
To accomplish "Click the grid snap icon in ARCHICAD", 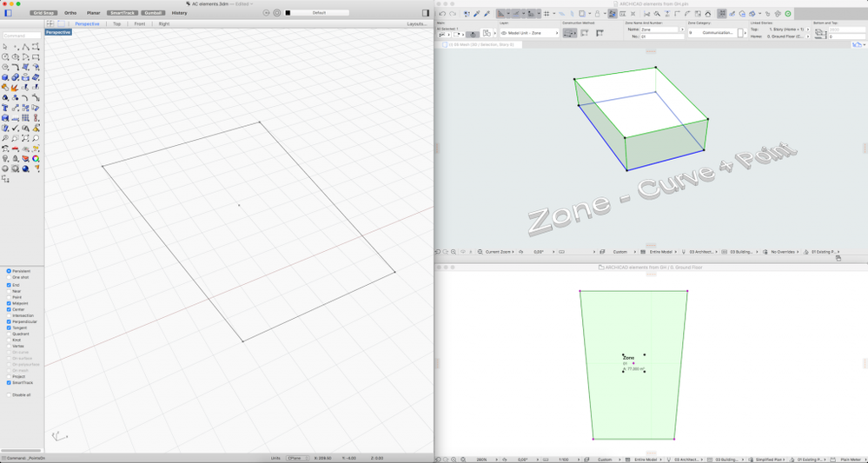I will coord(547,13).
